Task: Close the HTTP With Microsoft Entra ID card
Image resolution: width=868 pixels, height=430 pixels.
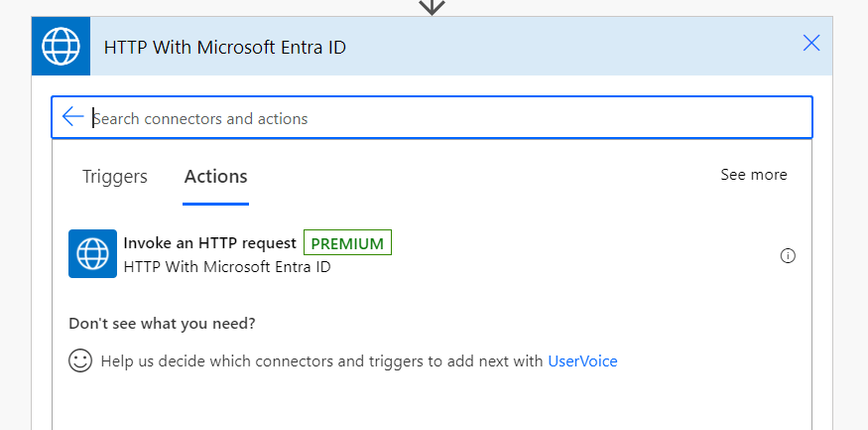Action: (811, 43)
